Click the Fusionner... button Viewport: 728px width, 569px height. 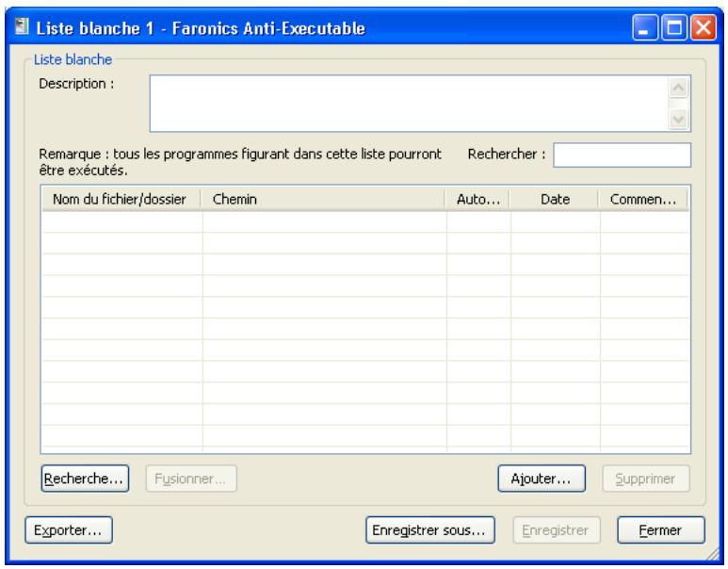pyautogui.click(x=191, y=479)
